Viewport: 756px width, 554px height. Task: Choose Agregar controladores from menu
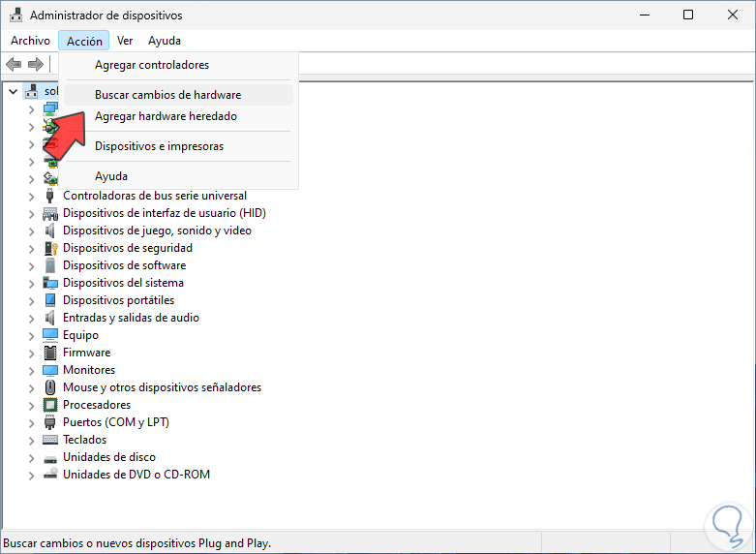click(178, 65)
